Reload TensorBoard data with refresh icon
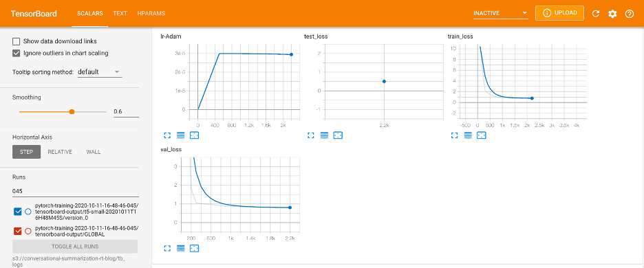Screen dimensions: 644x268 point(596,14)
